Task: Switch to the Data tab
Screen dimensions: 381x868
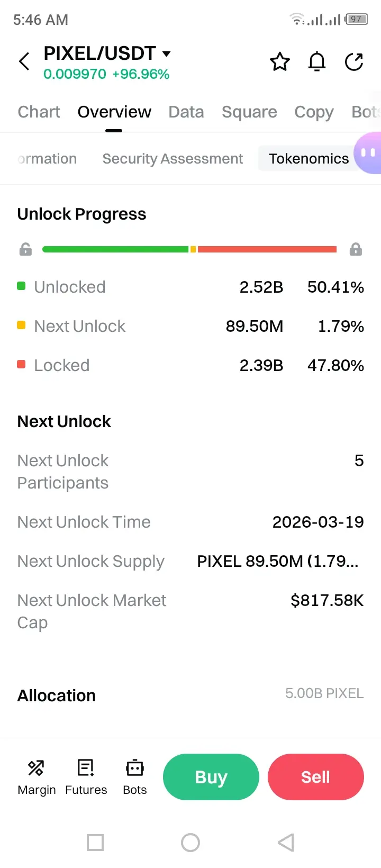Action: pyautogui.click(x=186, y=112)
